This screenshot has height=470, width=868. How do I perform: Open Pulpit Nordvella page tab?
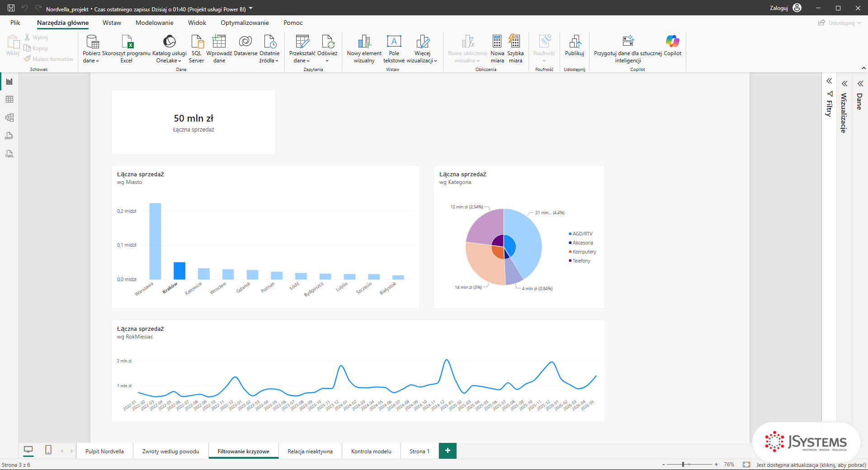(x=104, y=451)
